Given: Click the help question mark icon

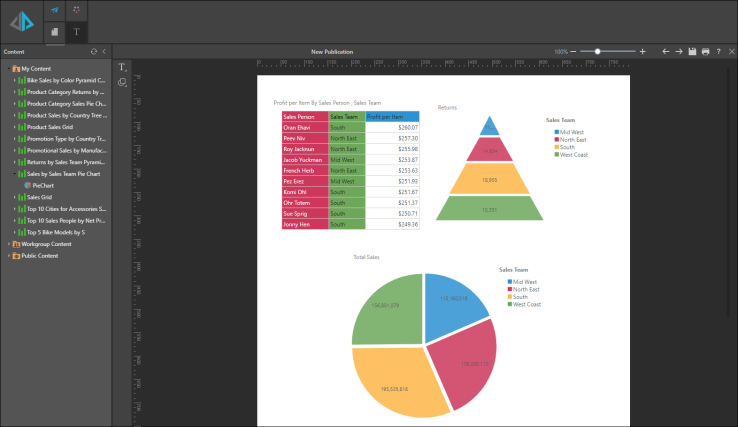Looking at the screenshot, I should pyautogui.click(x=718, y=51).
